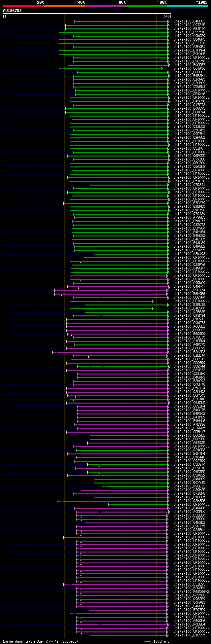The height and width of the screenshot is (644, 211).
Task: Select hit label UniRef100_Q24CD8
Action: coord(189,450)
